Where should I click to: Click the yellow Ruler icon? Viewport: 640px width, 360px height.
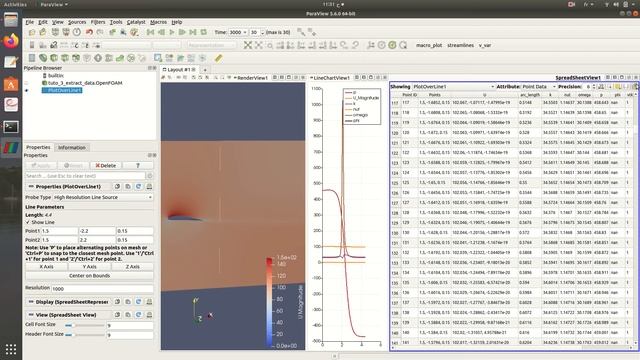[x=219, y=58]
